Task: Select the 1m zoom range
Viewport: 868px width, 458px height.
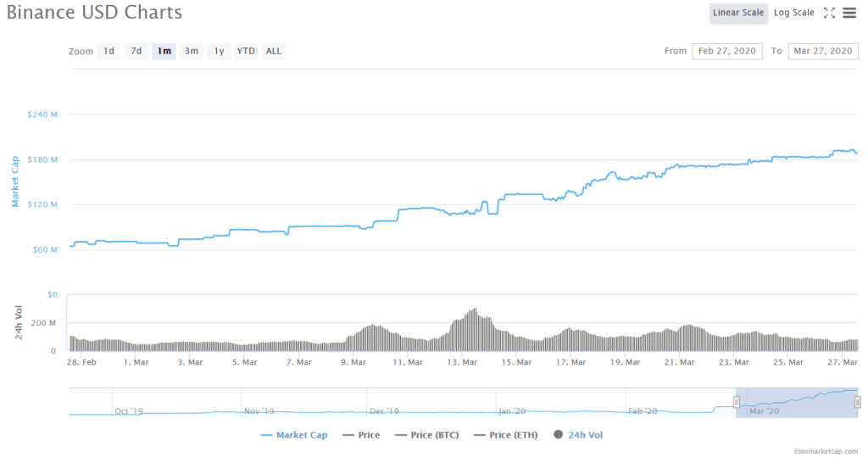Action: pyautogui.click(x=164, y=51)
